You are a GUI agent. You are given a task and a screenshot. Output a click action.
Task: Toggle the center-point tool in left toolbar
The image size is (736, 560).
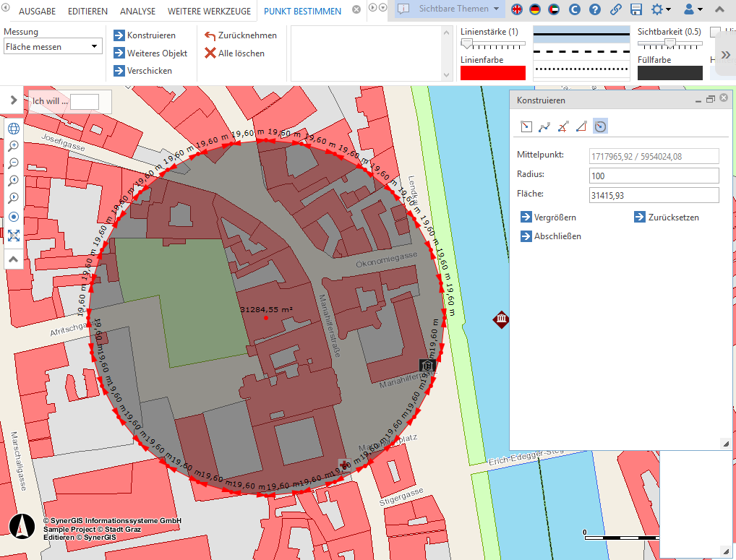14,216
